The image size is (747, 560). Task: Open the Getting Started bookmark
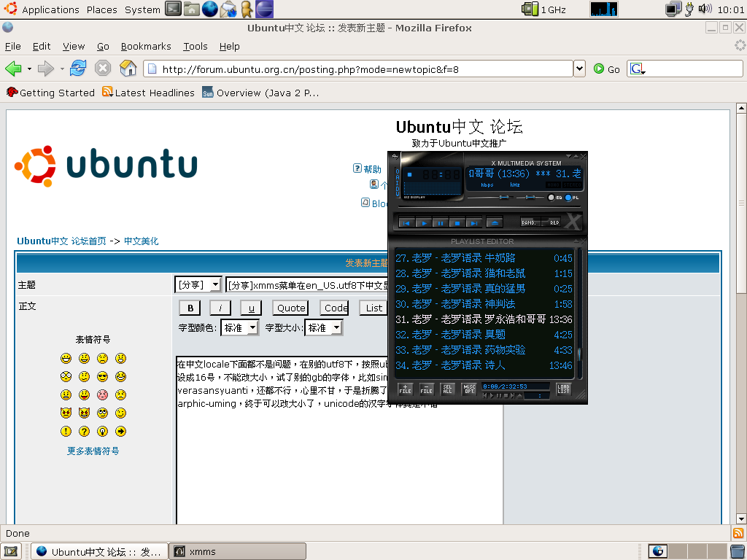50,93
